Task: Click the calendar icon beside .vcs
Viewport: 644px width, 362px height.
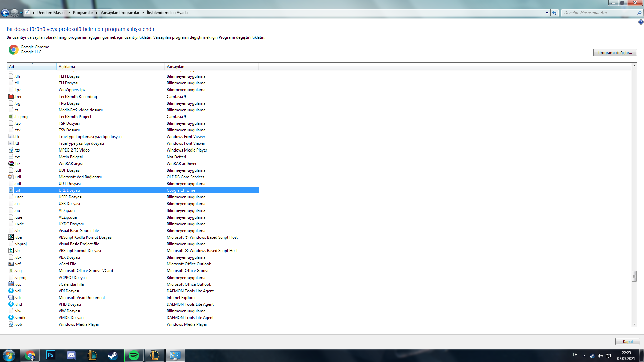Action: (x=11, y=284)
